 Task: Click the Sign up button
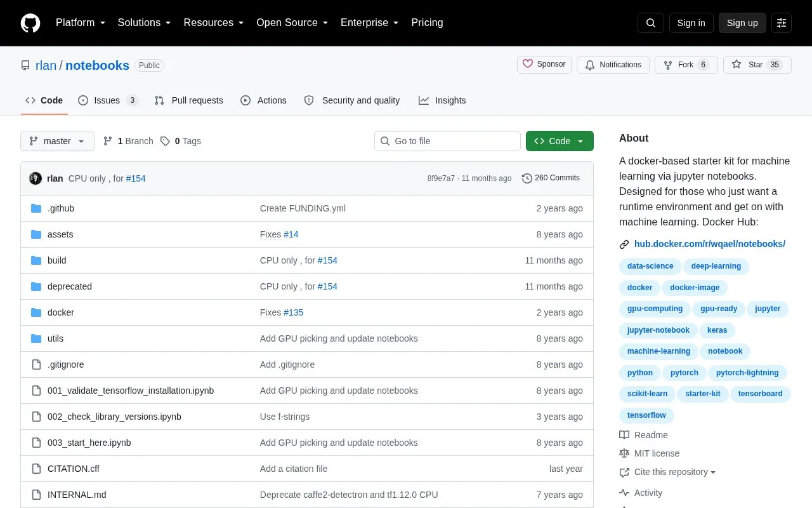[742, 23]
